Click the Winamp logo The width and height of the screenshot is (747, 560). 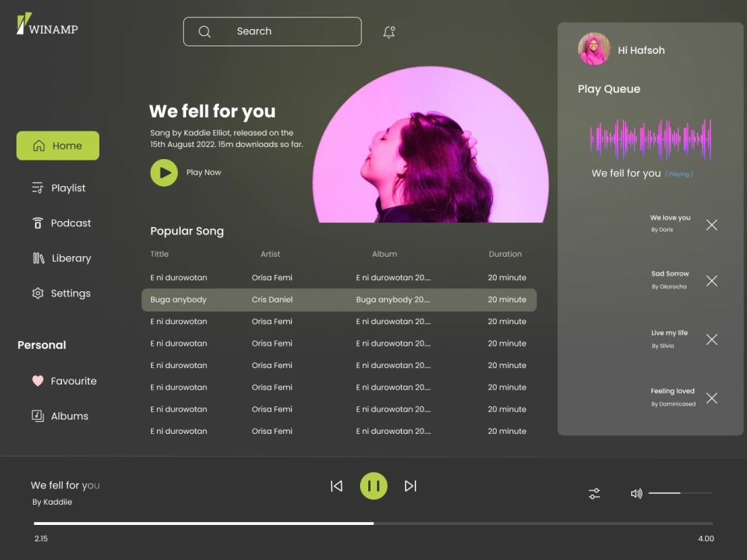[47, 24]
